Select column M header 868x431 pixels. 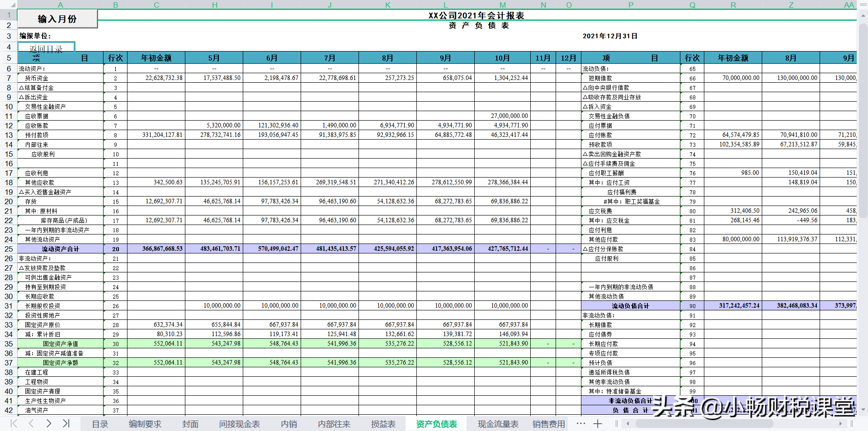coord(503,5)
